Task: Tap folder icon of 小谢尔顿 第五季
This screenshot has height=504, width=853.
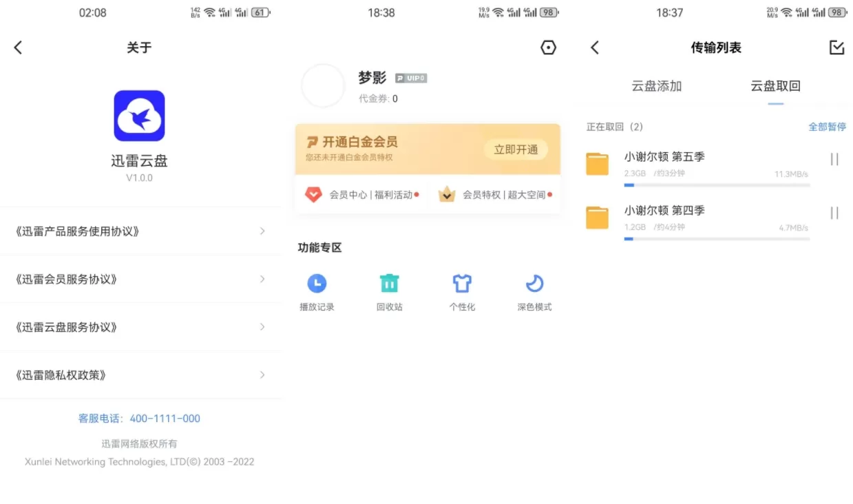Action: pyautogui.click(x=598, y=164)
